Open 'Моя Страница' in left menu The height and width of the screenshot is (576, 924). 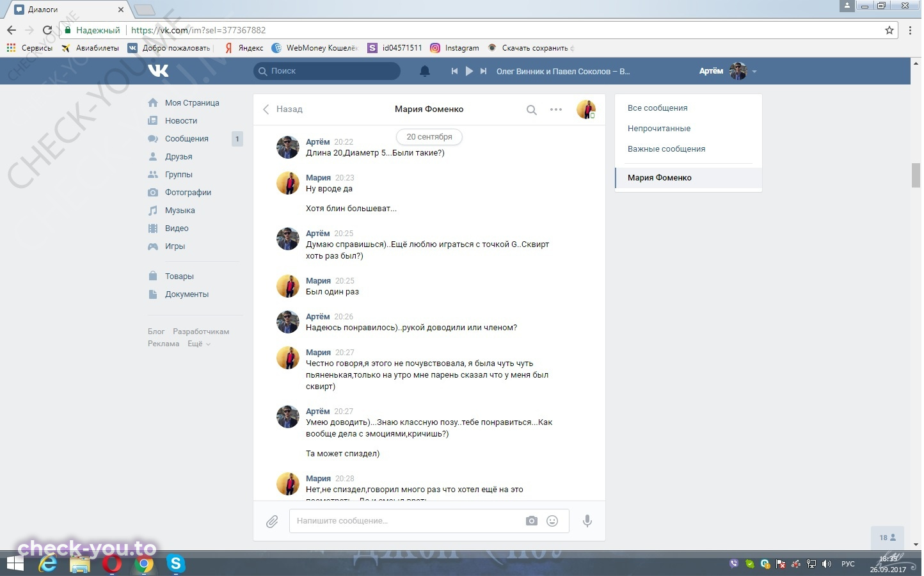(x=192, y=102)
